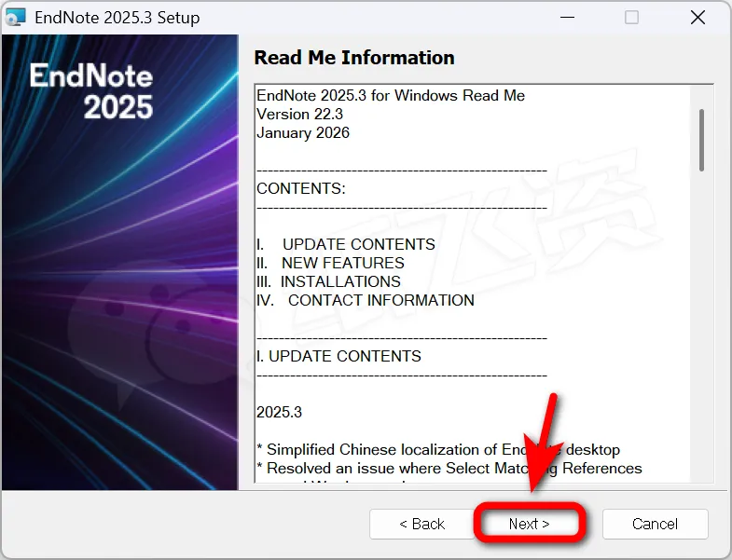The image size is (732, 560).
Task: Click the 'III. INSTALLATIONS' contents line
Action: [328, 281]
